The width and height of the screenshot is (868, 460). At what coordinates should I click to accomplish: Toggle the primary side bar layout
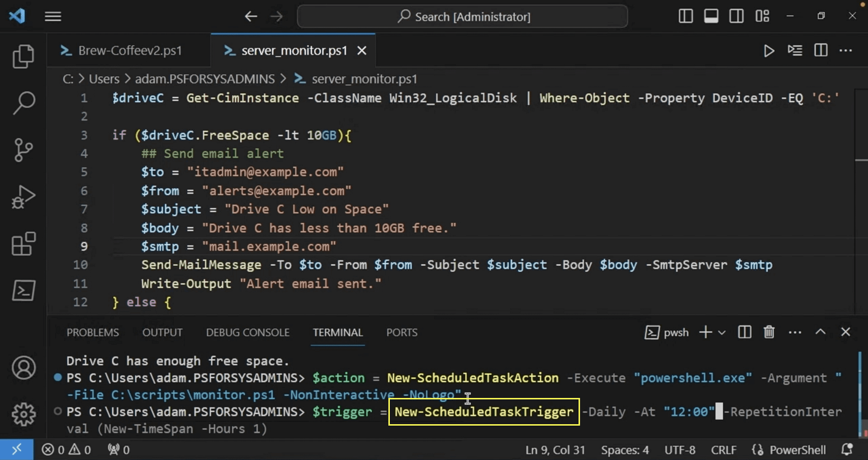coord(686,16)
